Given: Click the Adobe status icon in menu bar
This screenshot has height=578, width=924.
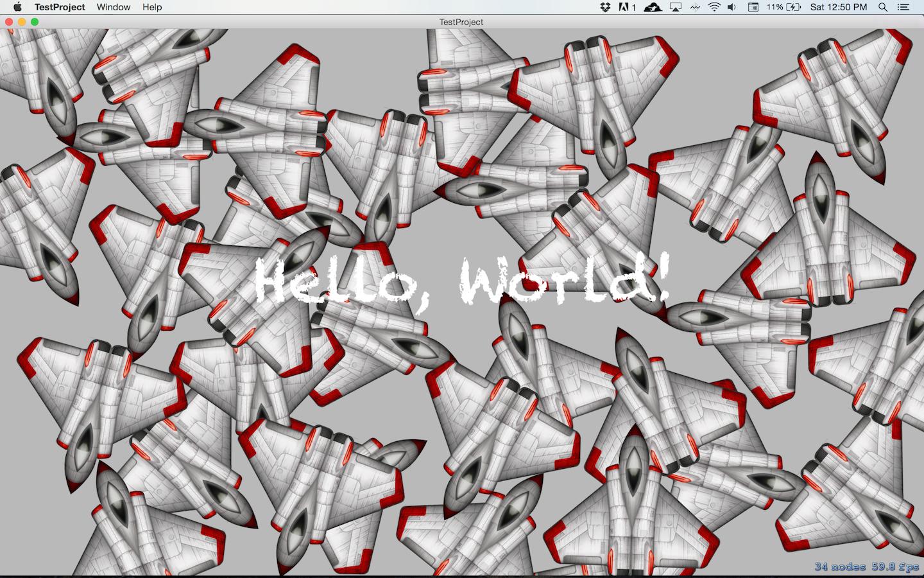Looking at the screenshot, I should [627, 7].
